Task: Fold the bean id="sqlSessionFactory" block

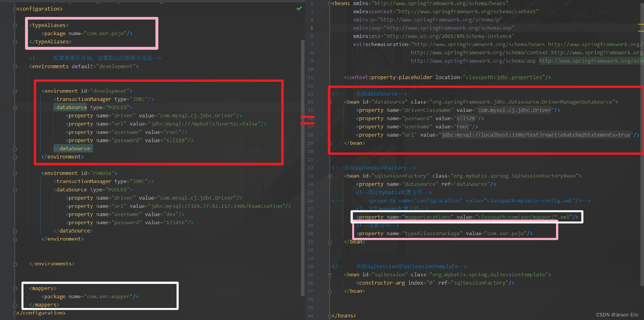Action: pos(330,176)
